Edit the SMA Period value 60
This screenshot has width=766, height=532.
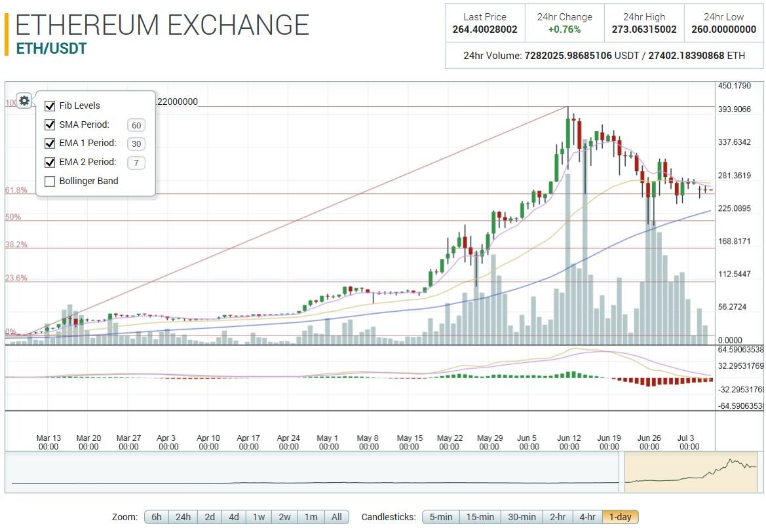[136, 125]
